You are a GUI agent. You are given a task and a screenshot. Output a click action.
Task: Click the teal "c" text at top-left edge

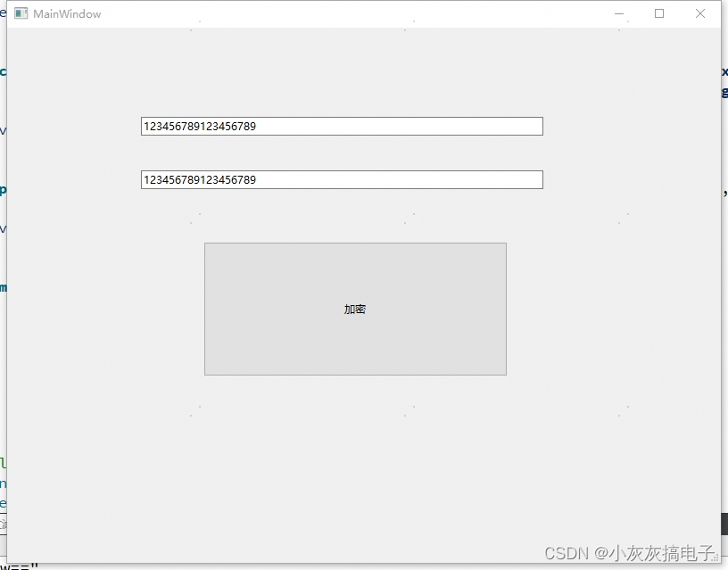3,71
